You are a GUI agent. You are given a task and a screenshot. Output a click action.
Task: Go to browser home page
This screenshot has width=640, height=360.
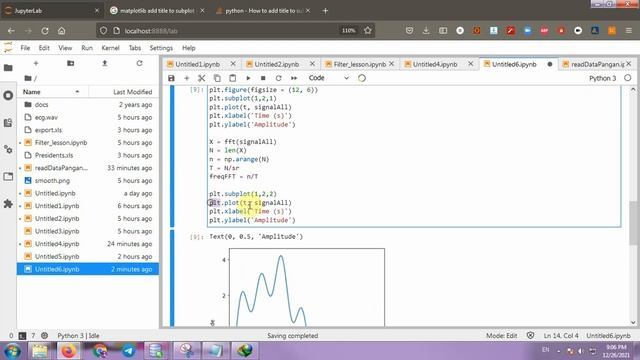[62, 31]
